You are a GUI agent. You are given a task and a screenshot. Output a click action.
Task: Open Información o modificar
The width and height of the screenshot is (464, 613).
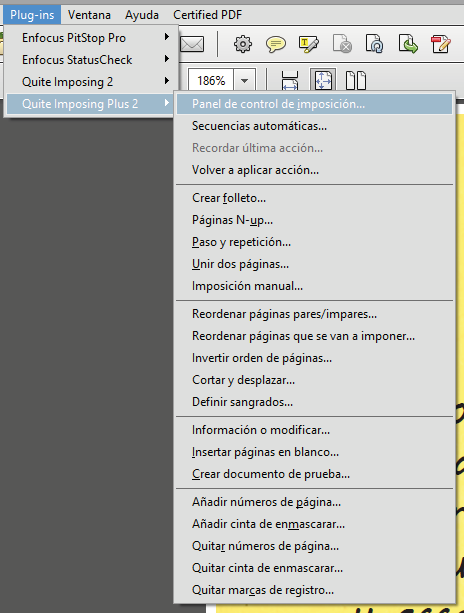point(314,430)
